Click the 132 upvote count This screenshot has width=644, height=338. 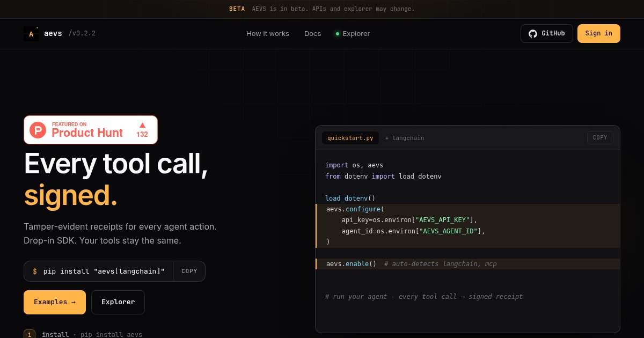tap(142, 135)
